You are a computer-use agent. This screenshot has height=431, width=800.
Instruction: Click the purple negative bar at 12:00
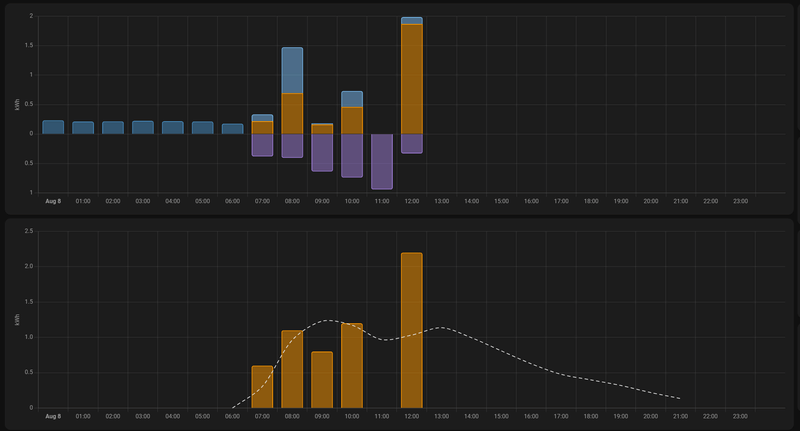point(412,144)
